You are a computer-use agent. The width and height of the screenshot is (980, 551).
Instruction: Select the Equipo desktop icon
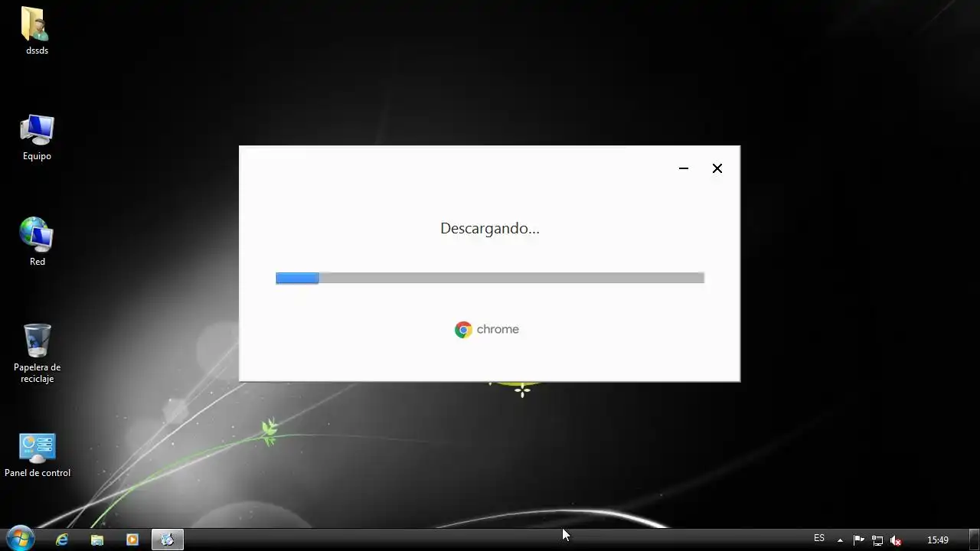(37, 138)
